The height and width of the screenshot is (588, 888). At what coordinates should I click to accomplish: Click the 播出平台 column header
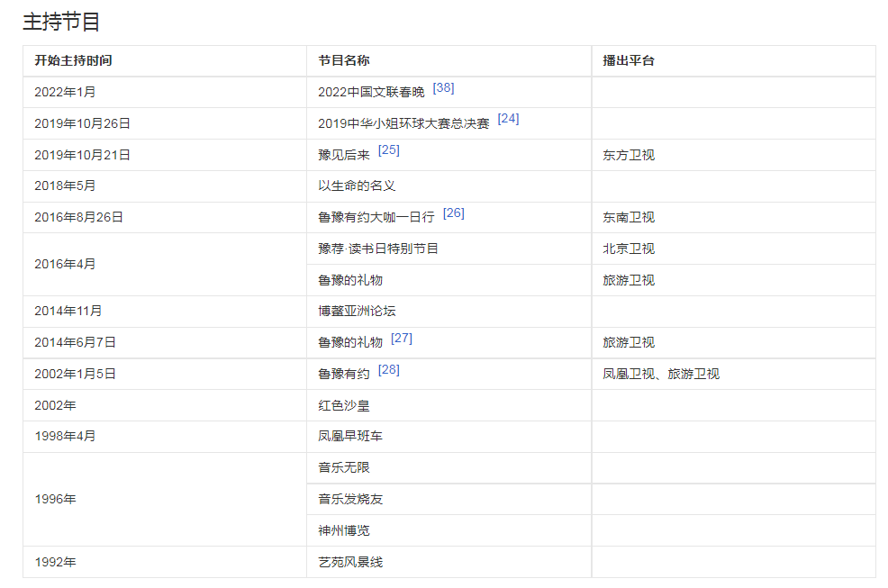(628, 61)
